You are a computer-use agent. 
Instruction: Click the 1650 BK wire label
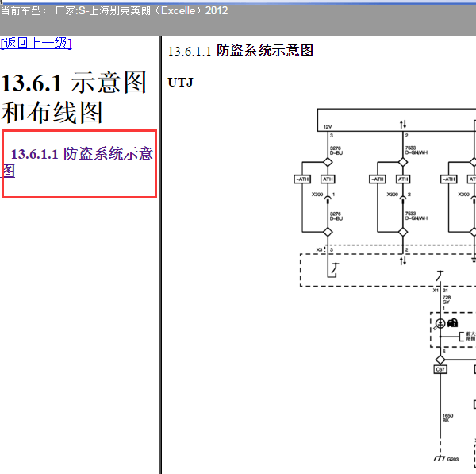click(447, 418)
